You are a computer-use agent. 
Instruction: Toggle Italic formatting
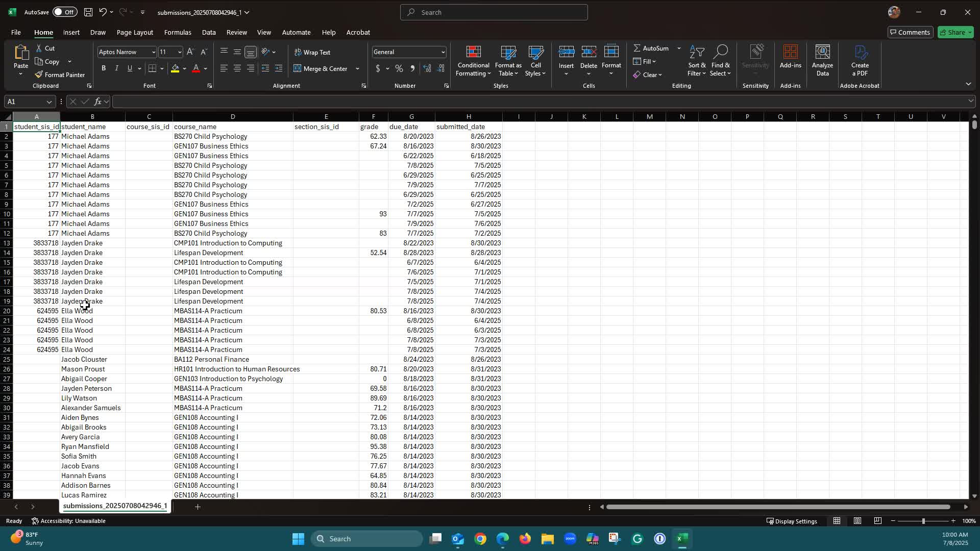[116, 68]
